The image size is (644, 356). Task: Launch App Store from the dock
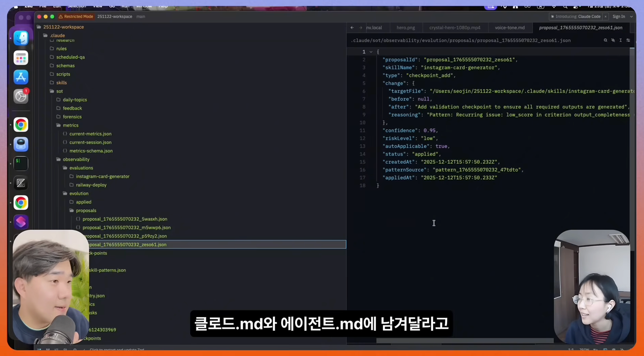pos(21,77)
